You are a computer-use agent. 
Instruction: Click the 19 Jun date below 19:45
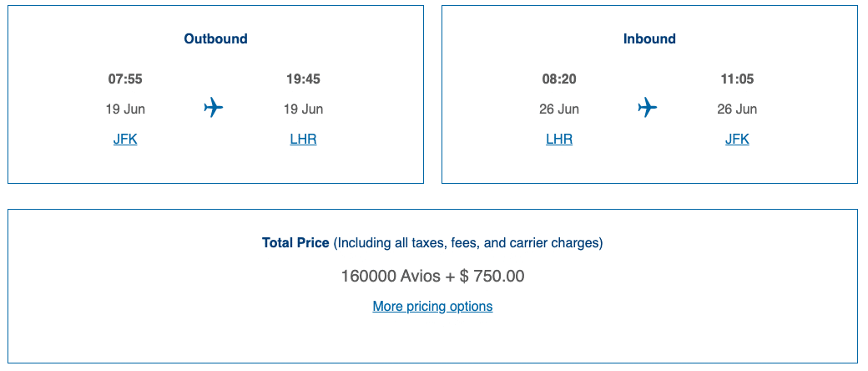(x=303, y=109)
